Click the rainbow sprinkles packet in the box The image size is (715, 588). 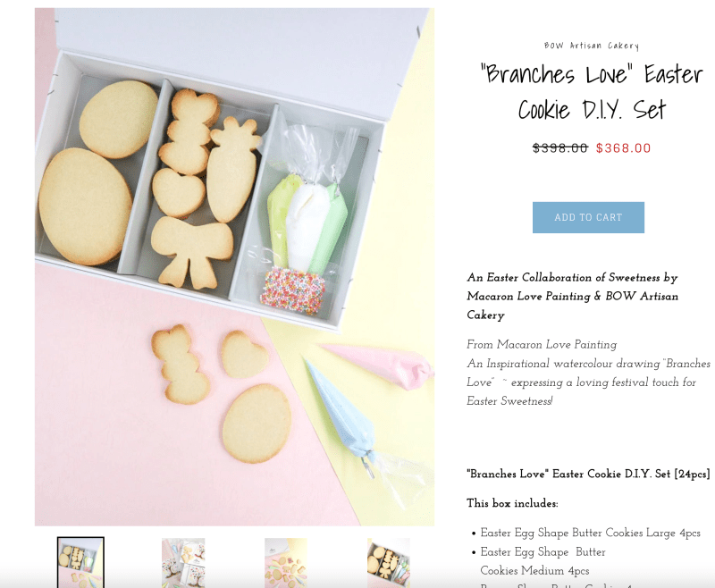coord(293,290)
